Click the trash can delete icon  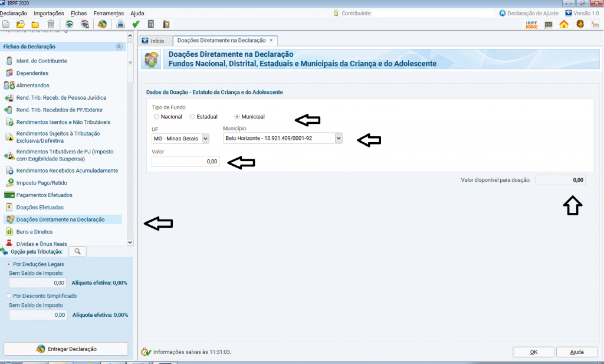[51, 24]
